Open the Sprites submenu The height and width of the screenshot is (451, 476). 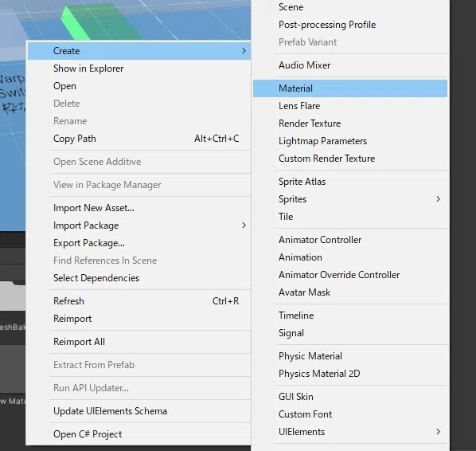coord(350,199)
